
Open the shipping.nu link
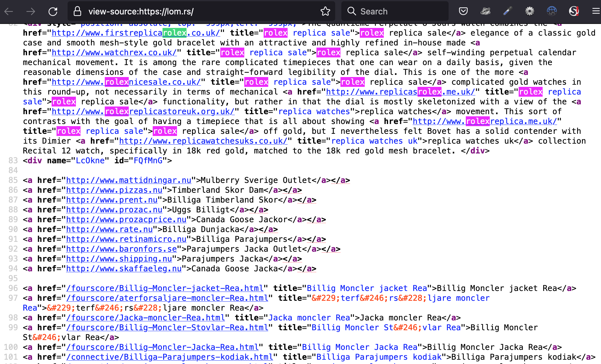pyautogui.click(x=119, y=259)
